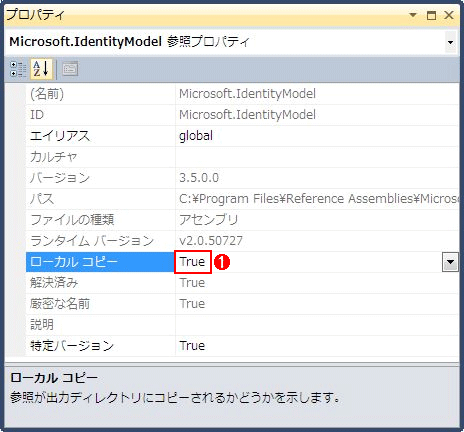Select the Alphabetical sort icon
464x432 pixels.
[42, 69]
